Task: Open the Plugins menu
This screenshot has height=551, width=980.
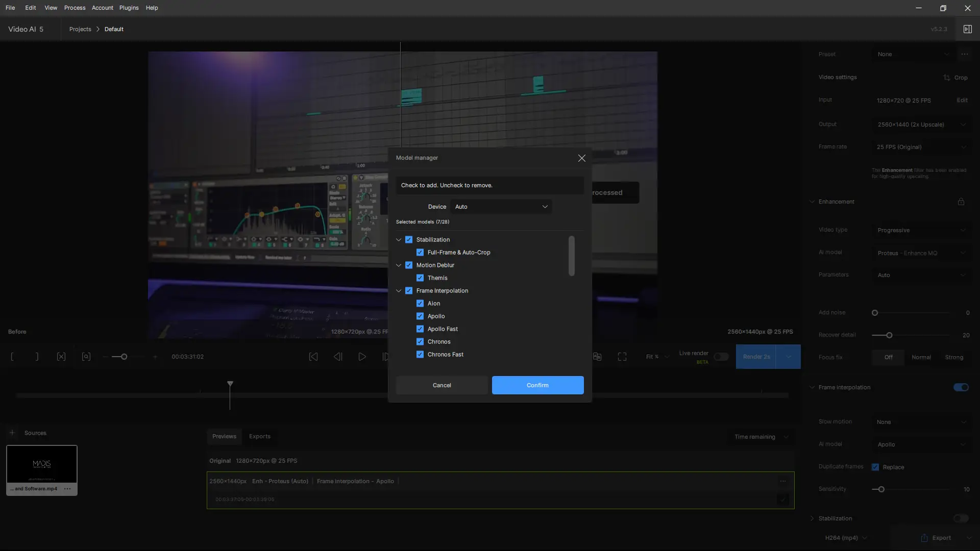Action: coord(129,8)
